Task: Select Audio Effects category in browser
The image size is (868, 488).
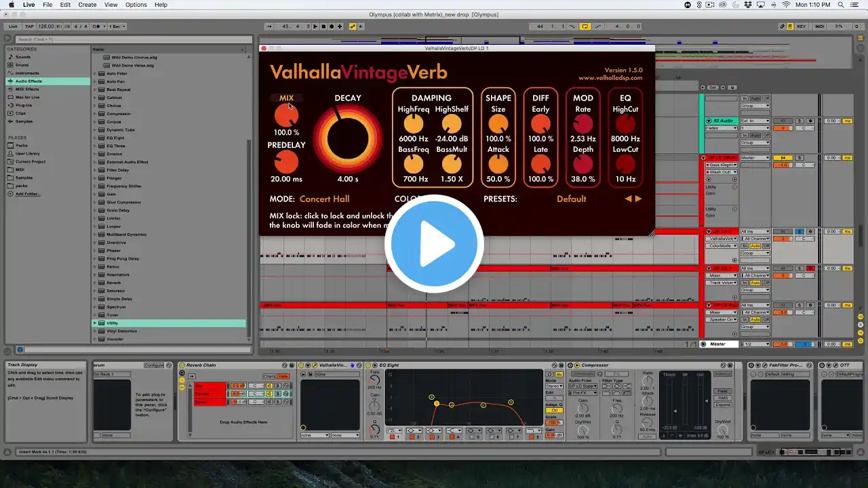Action: coord(48,81)
